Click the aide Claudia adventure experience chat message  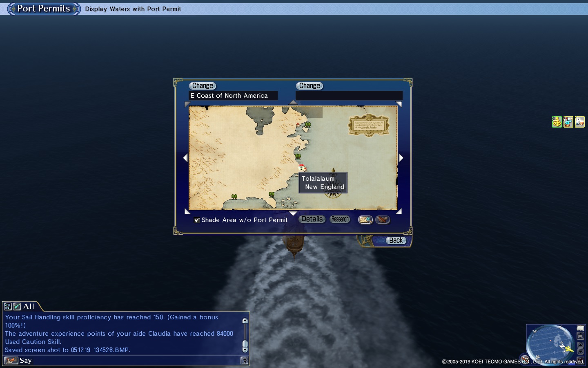pyautogui.click(x=119, y=334)
